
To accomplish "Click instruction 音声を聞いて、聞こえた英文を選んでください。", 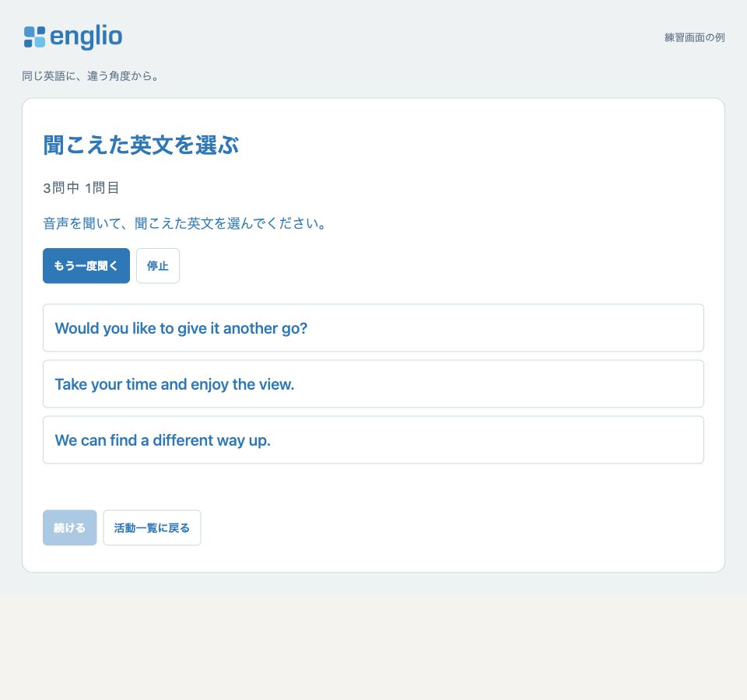I will [185, 223].
